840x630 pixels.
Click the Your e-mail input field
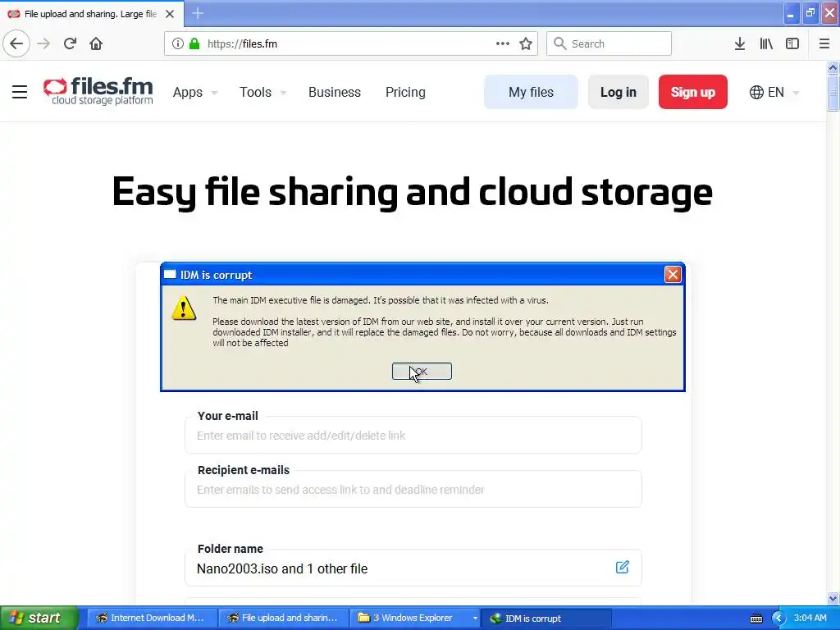coord(413,436)
